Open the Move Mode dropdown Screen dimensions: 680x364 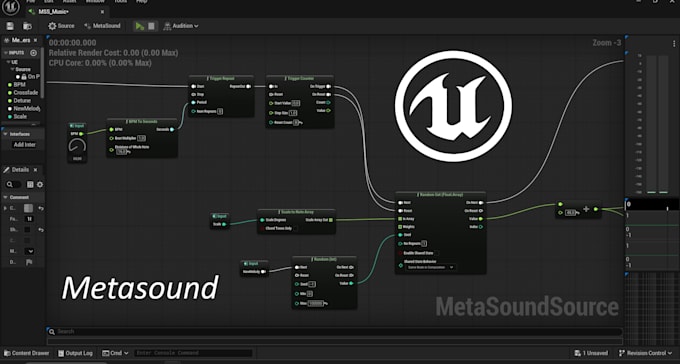(x=29, y=251)
